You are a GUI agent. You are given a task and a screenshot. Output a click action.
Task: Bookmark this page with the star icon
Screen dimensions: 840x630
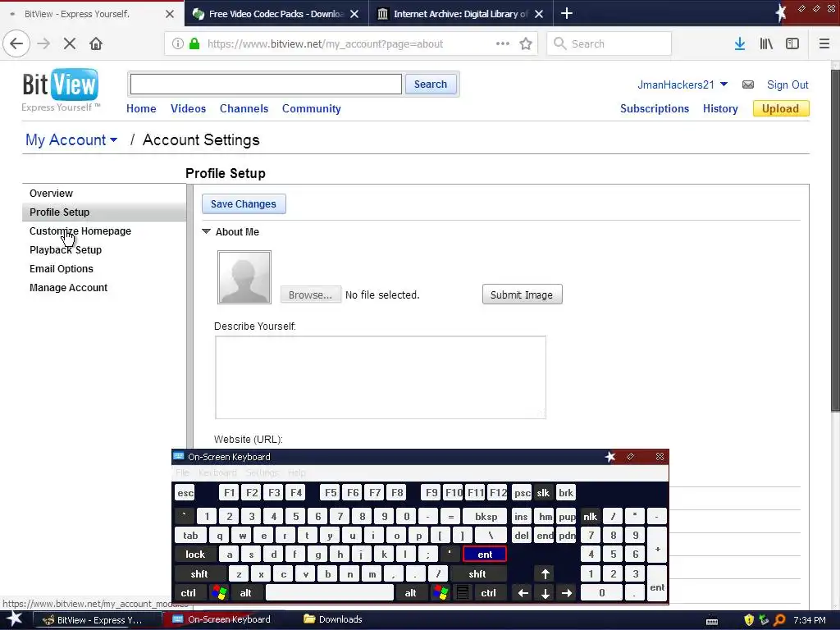click(526, 43)
